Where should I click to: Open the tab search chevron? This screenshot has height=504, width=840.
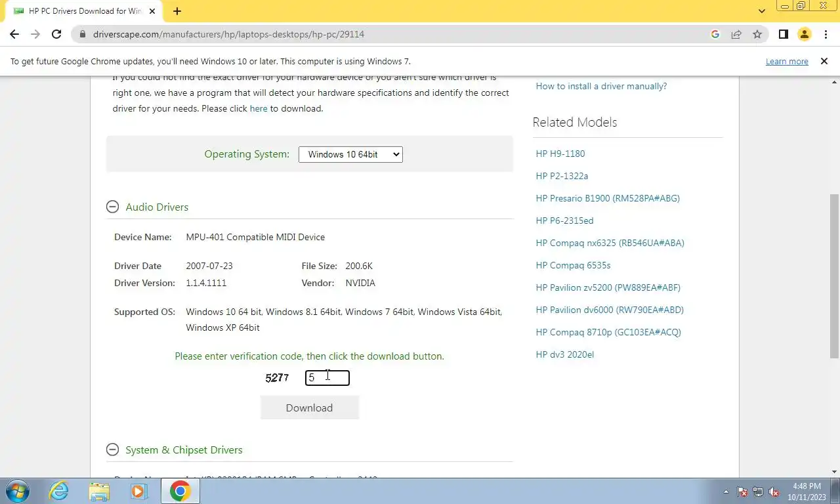tap(762, 11)
